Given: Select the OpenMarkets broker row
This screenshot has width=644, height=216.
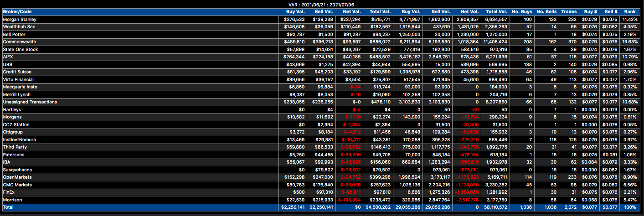Looking at the screenshot, I should [x=322, y=177].
